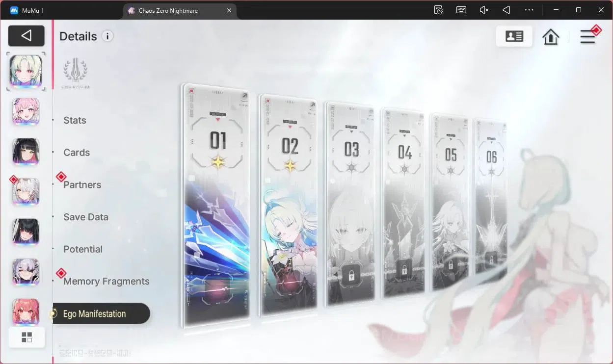Click the lock icon on card 03
This screenshot has width=613, height=364.
coord(351,276)
